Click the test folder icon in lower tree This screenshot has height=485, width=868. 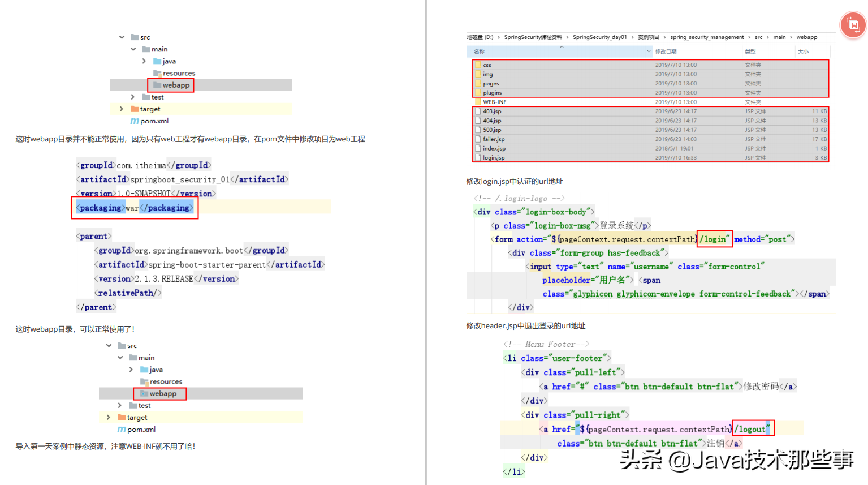tap(133, 405)
